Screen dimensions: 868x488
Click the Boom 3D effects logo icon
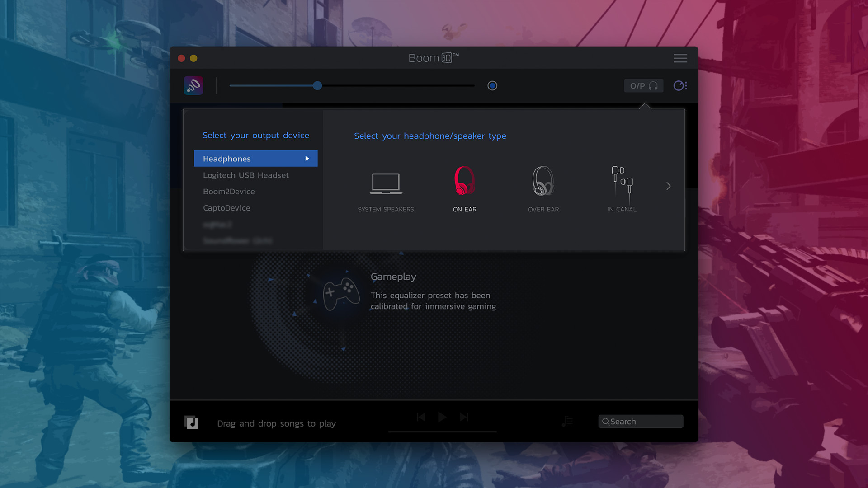(193, 85)
